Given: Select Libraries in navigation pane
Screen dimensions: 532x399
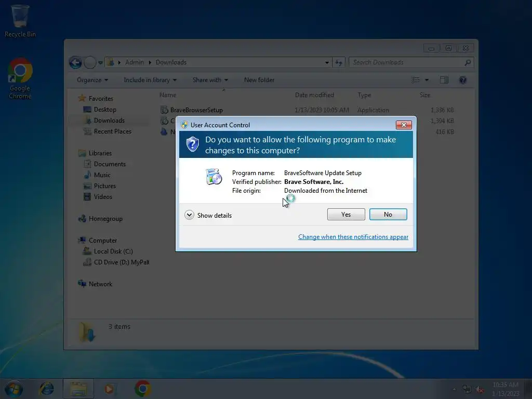Looking at the screenshot, I should coord(100,153).
